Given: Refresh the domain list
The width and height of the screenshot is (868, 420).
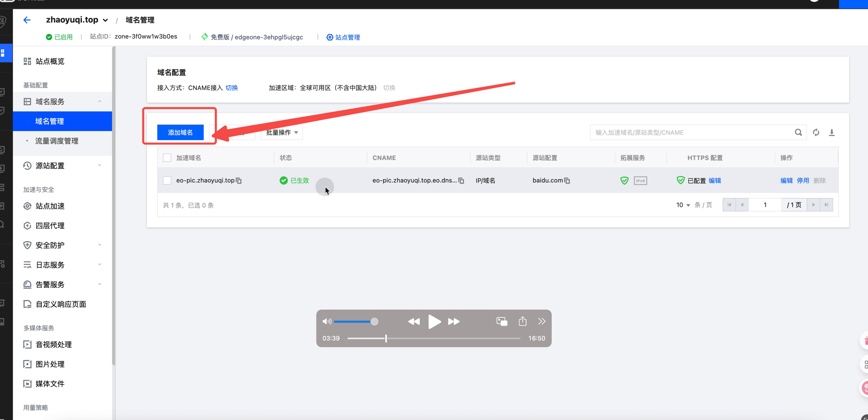Looking at the screenshot, I should 816,132.
